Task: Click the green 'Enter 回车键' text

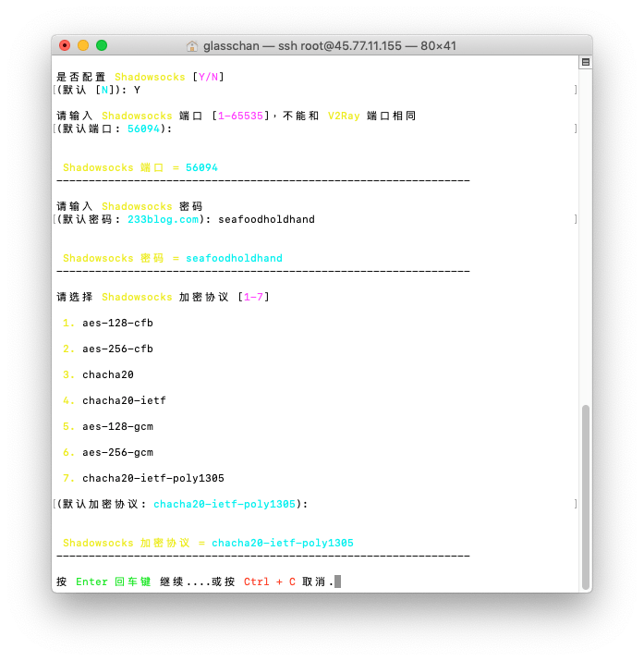Action: coord(114,581)
